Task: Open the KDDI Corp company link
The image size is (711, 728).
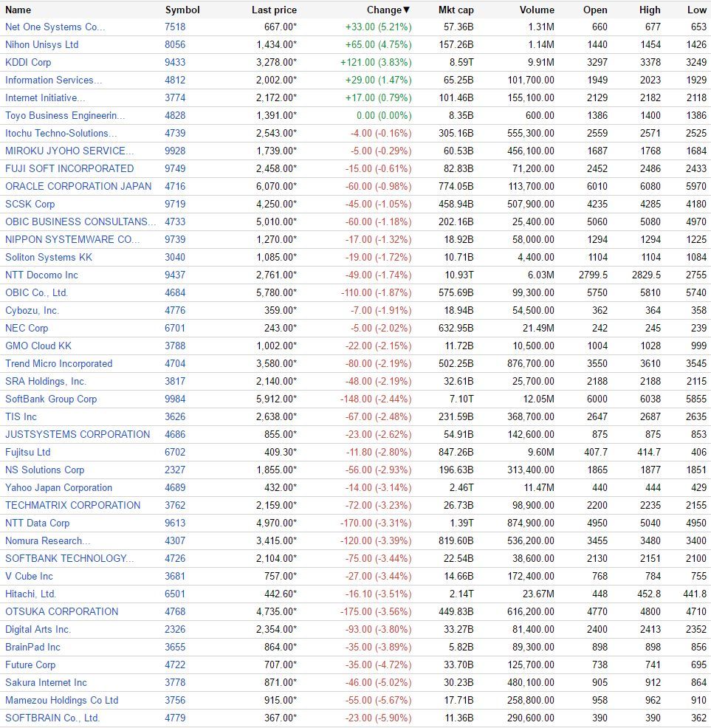Action: [28, 62]
